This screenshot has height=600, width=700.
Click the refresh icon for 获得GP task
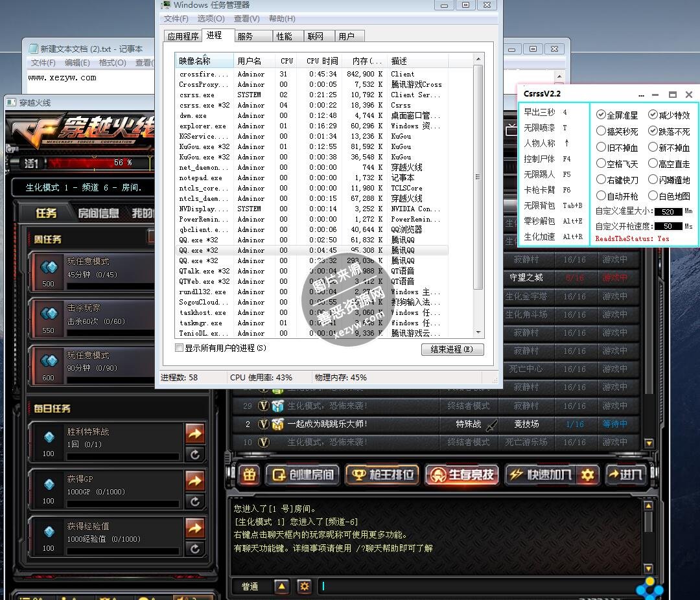194,502
